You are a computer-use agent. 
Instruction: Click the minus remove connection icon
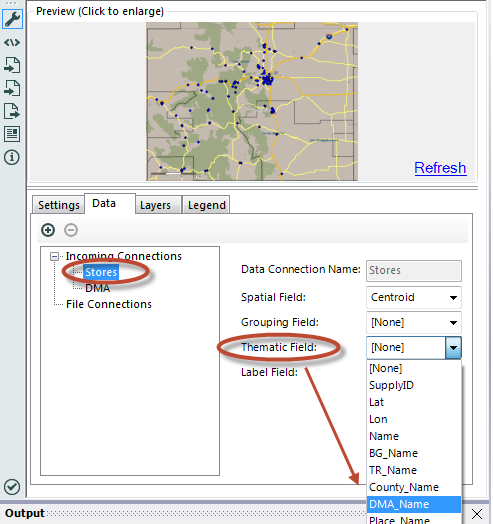(71, 230)
